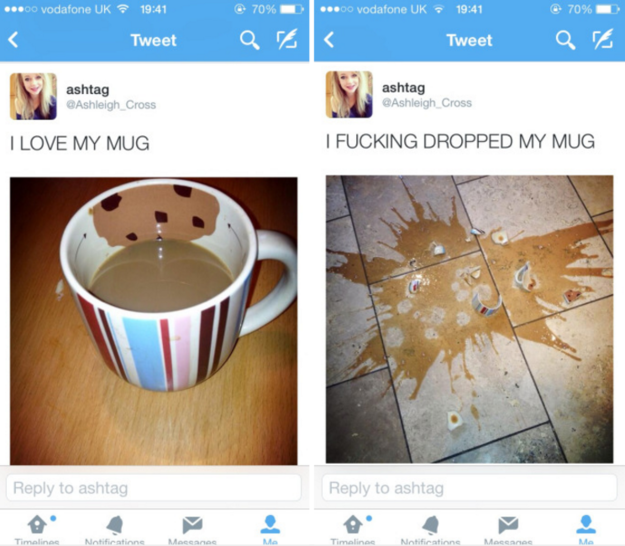This screenshot has height=546, width=625.
Task: Tap Reply to ashtag field on left
Action: (153, 487)
